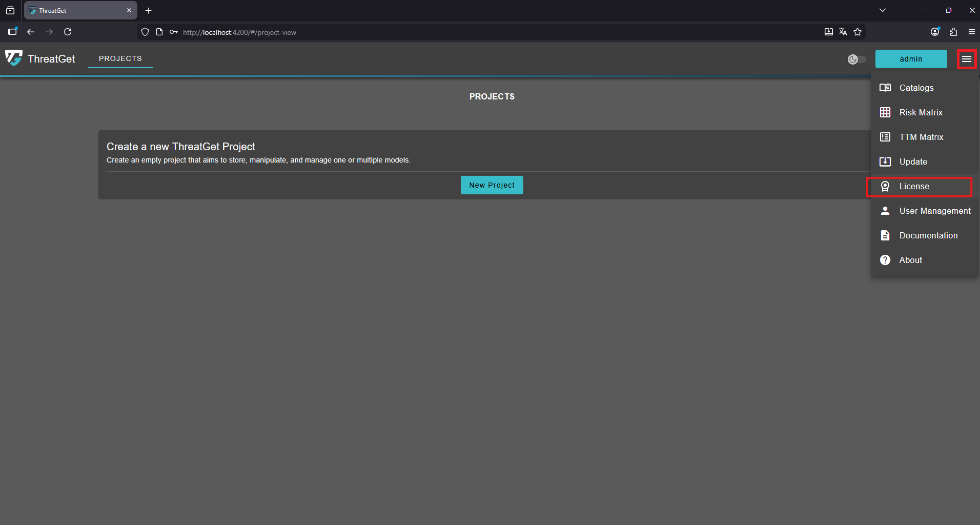
Task: Click the ThreatGet logo icon
Action: click(x=14, y=58)
